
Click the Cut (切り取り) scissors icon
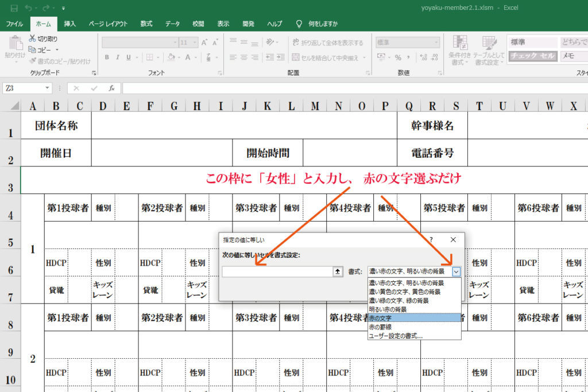[x=32, y=38]
